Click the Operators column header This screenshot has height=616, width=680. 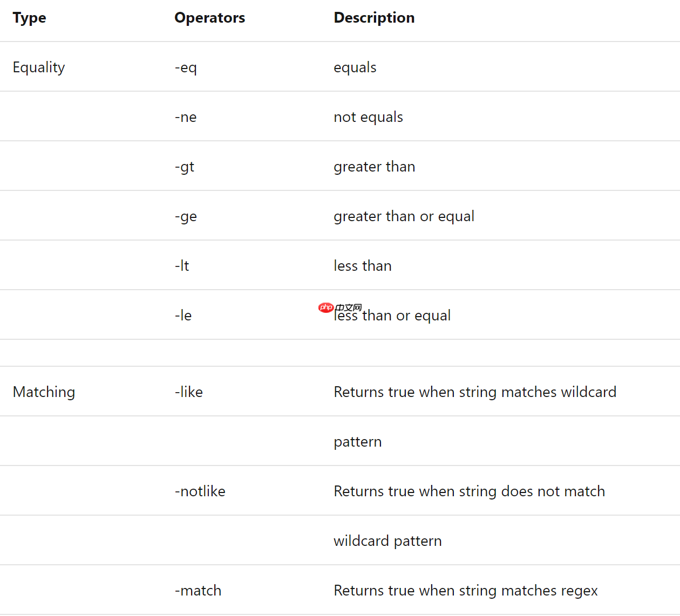coord(209,18)
